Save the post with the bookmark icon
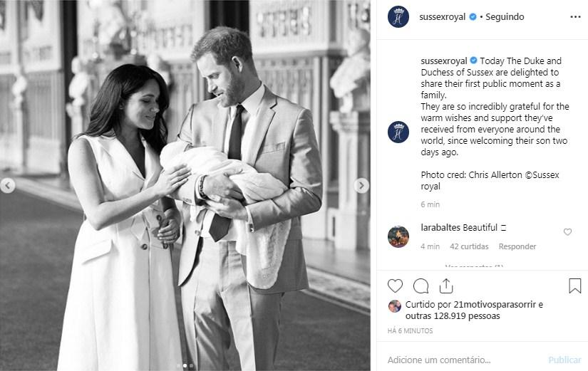This screenshot has width=588, height=371. (574, 286)
